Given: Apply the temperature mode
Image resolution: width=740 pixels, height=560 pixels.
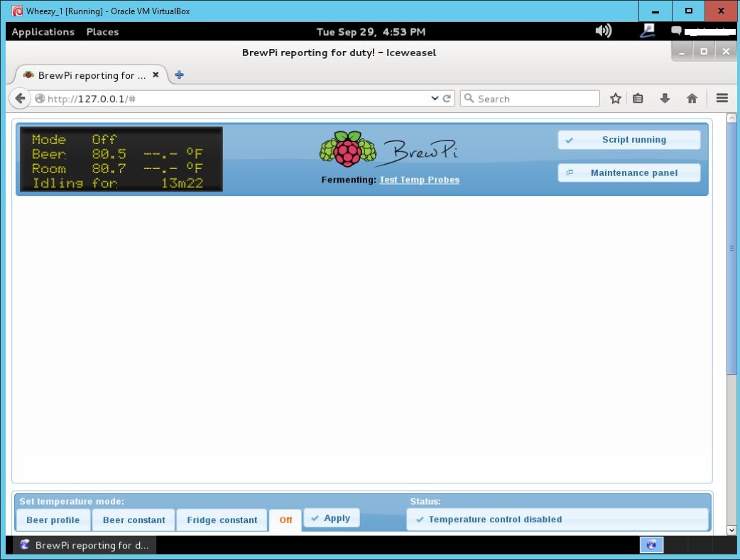Looking at the screenshot, I should 332,518.
